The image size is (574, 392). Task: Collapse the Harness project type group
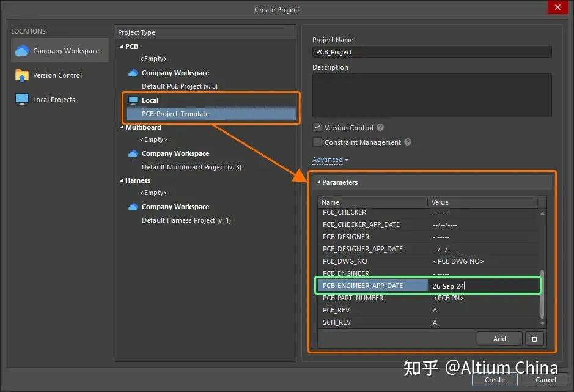pos(122,180)
